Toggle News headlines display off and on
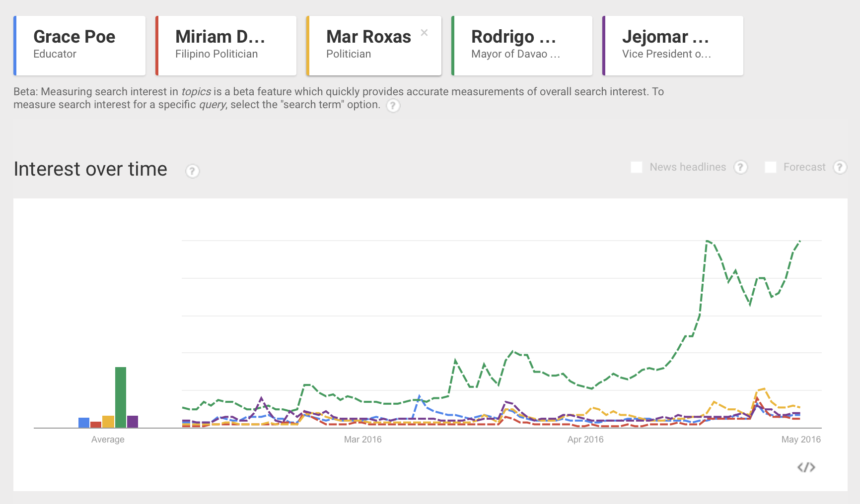The image size is (860, 504). pos(636,167)
